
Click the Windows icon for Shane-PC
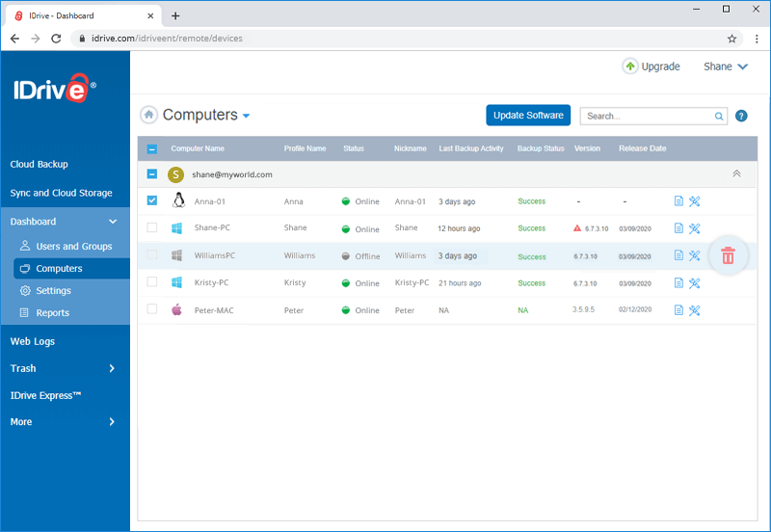click(x=176, y=228)
